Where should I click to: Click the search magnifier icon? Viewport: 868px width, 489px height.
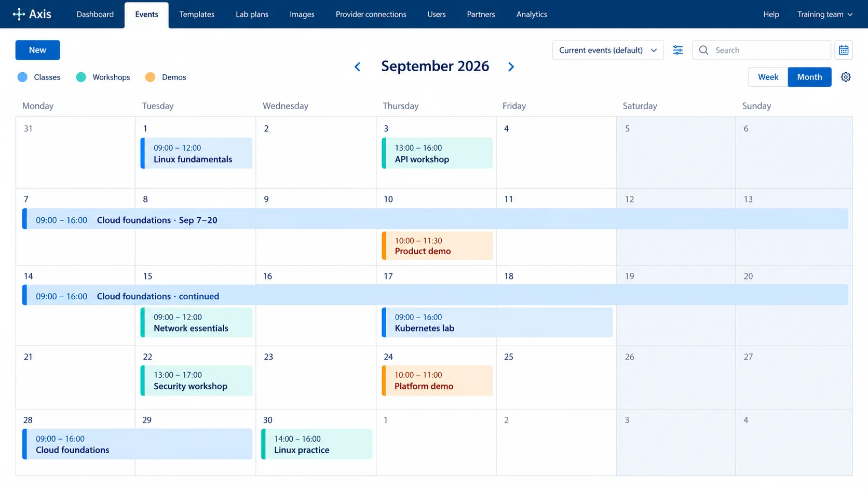703,50
